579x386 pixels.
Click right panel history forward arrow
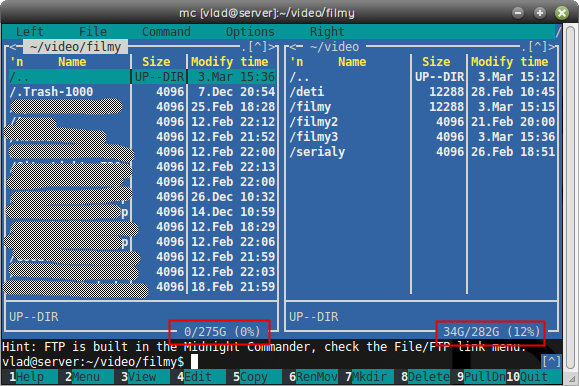click(552, 47)
